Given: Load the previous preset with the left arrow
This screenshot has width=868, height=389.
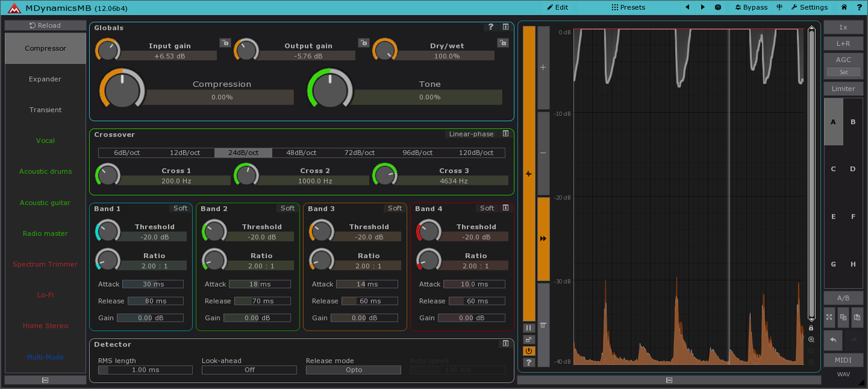Looking at the screenshot, I should [x=687, y=7].
